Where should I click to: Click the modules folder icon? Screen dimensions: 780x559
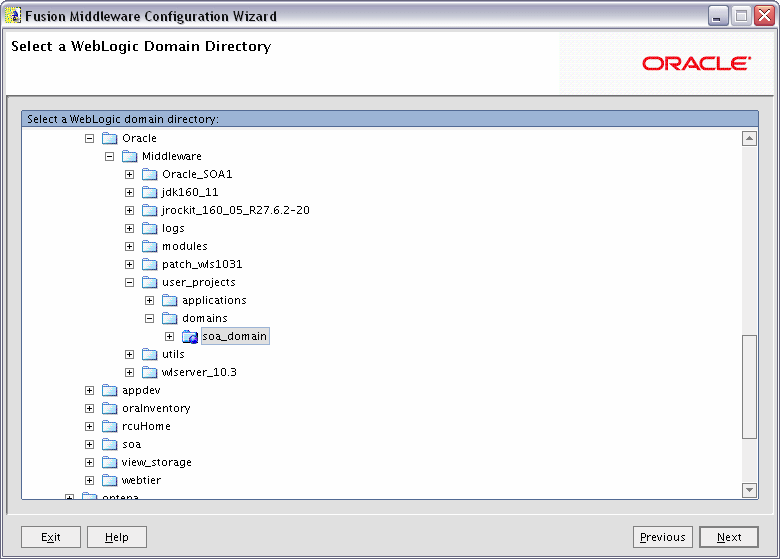pyautogui.click(x=149, y=246)
